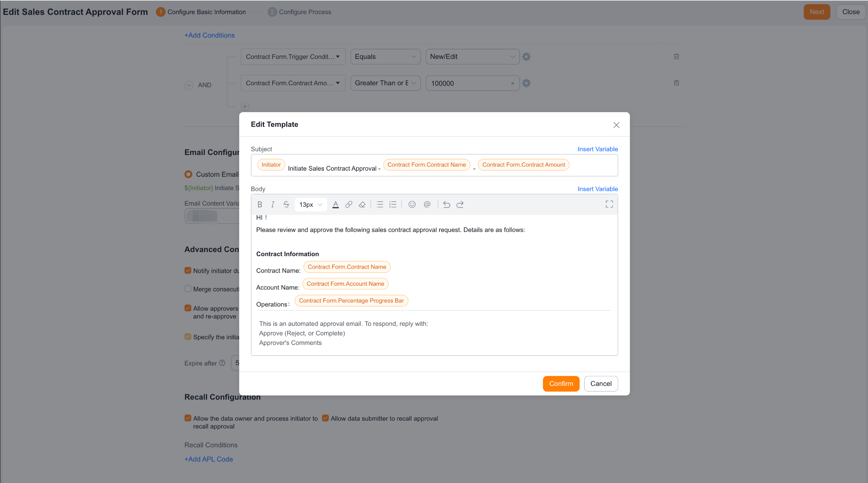This screenshot has height=483, width=868.
Task: Toggle Allow data submitter to recall checkbox
Action: pos(325,418)
